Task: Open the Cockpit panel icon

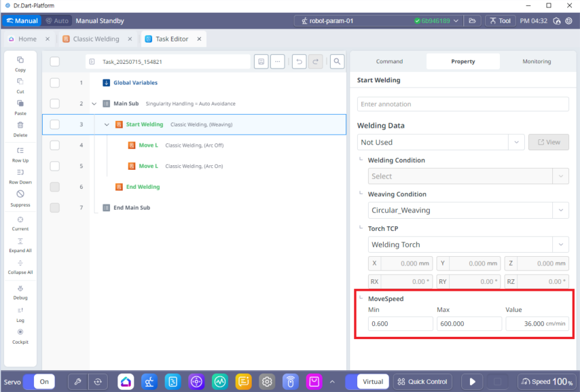Action: click(20, 332)
